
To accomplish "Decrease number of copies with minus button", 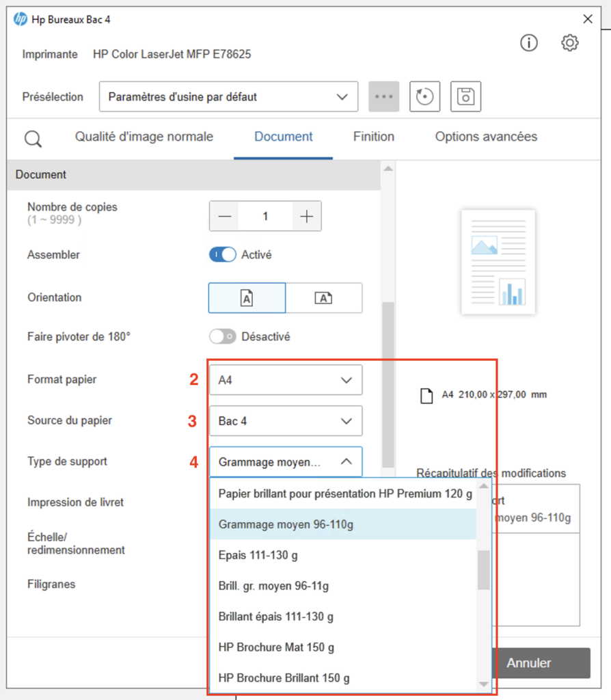I will coord(225,217).
